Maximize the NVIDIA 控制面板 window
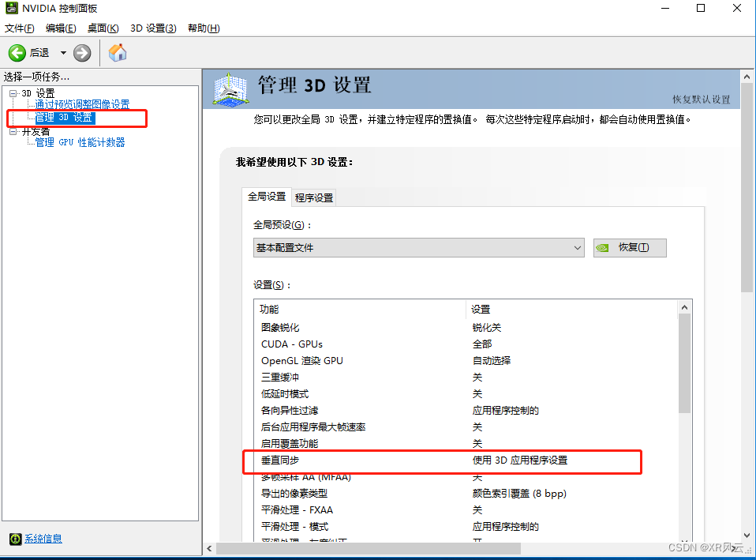This screenshot has width=756, height=560. pos(701,8)
